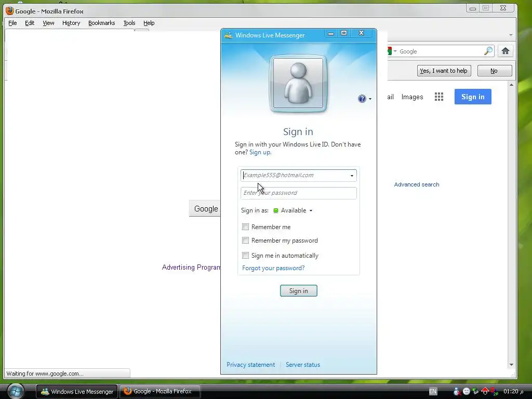Viewport: 532px width, 399px height.
Task: Click the blue Google Sign in button
Action: (x=473, y=97)
